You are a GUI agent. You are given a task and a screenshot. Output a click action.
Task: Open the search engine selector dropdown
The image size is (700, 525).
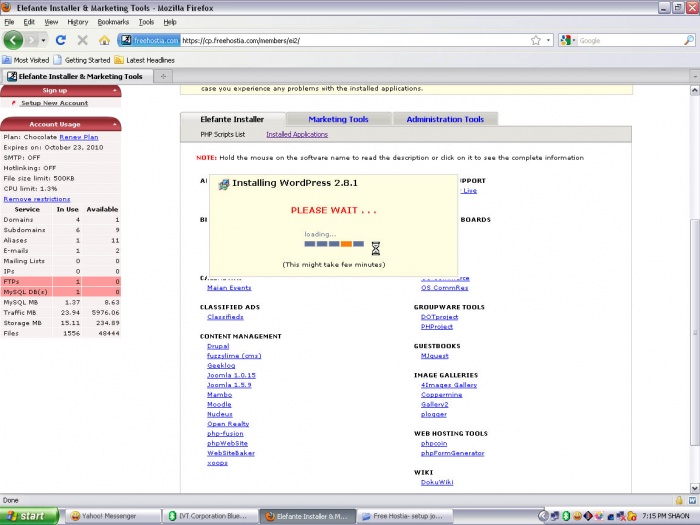568,40
